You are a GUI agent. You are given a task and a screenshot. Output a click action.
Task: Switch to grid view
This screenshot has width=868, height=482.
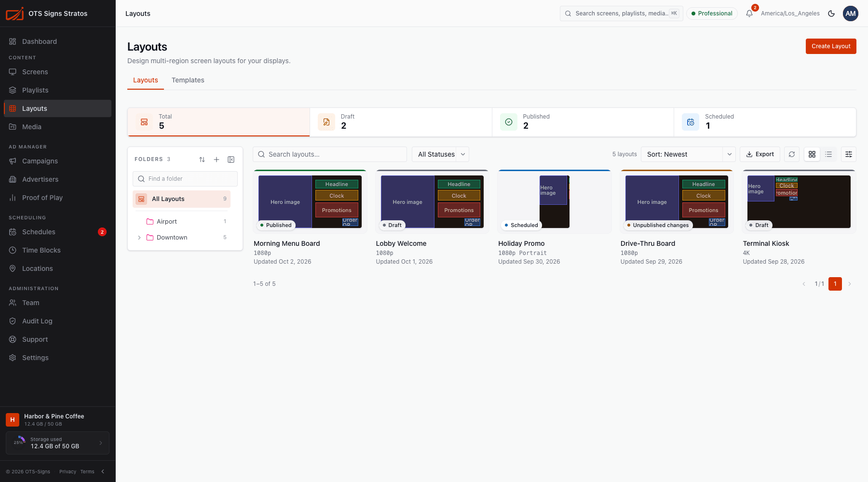pyautogui.click(x=812, y=154)
